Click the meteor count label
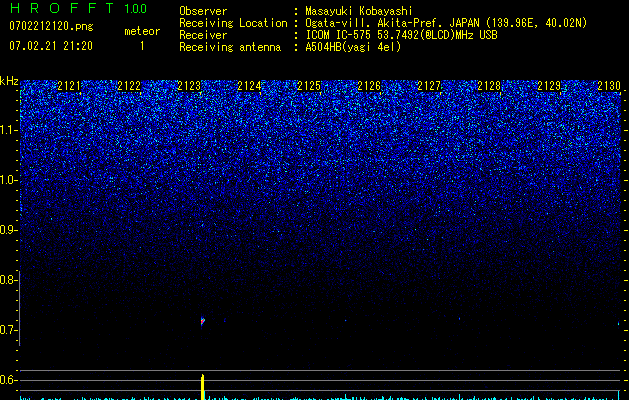The image size is (629, 400). coord(142,31)
